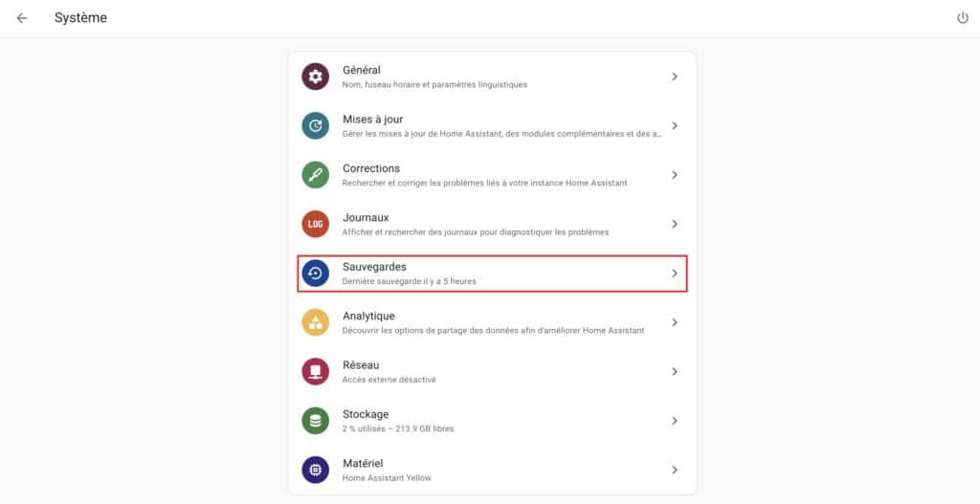Open the LOG Journaux icon
The width and height of the screenshot is (980, 504).
click(316, 224)
